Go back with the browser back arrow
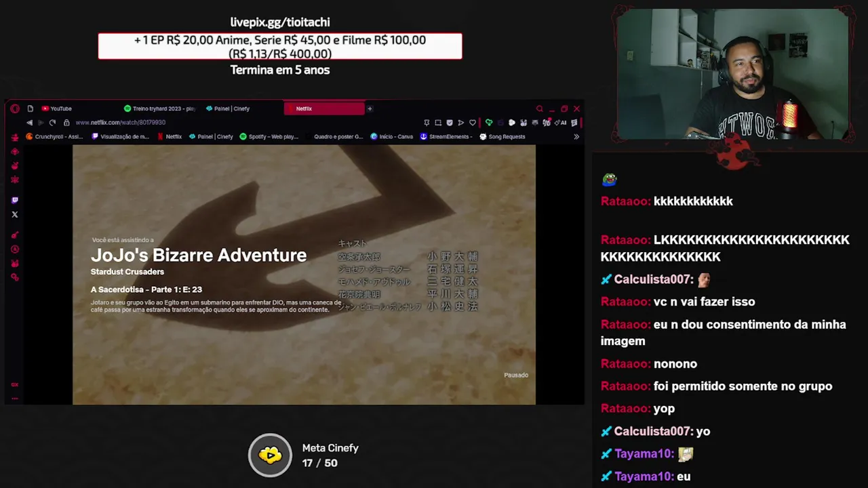Image resolution: width=868 pixels, height=488 pixels. (29, 123)
